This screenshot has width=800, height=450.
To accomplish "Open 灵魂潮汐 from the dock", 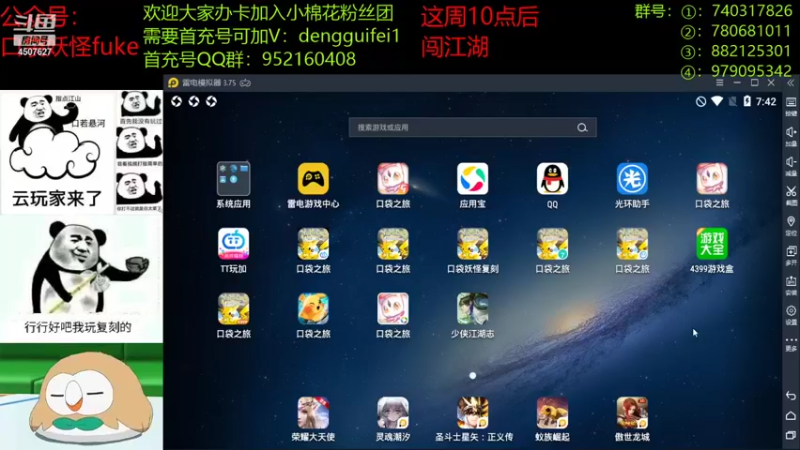I will (393, 413).
